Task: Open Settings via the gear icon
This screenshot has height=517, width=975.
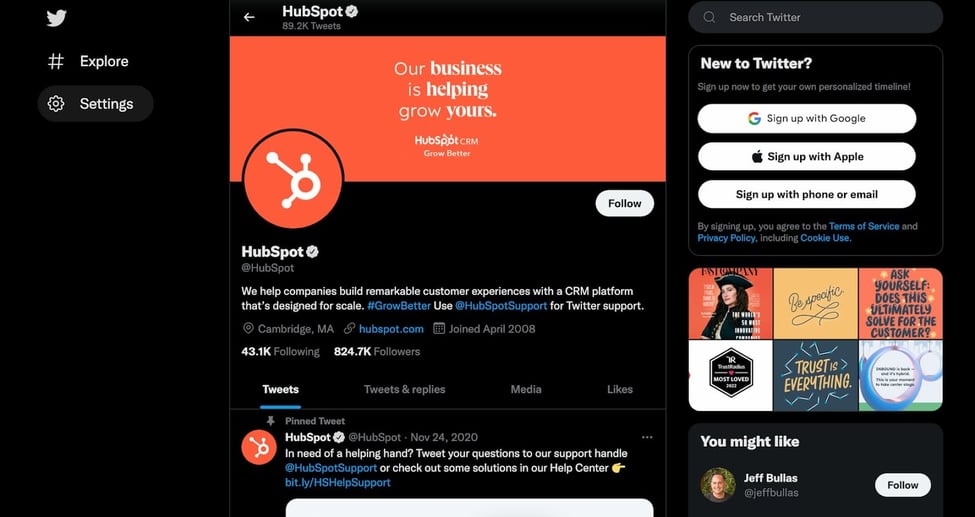Action: click(56, 103)
